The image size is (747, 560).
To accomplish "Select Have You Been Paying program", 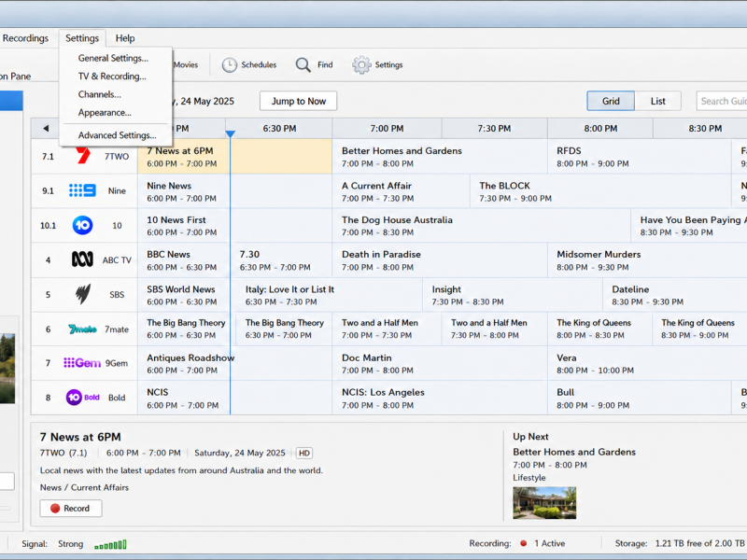I will pos(689,225).
